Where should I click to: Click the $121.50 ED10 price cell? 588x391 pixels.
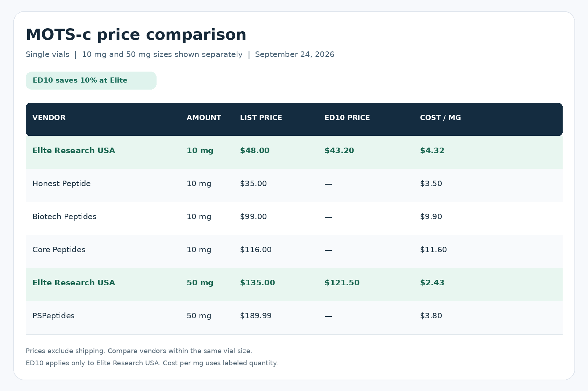[x=342, y=283]
